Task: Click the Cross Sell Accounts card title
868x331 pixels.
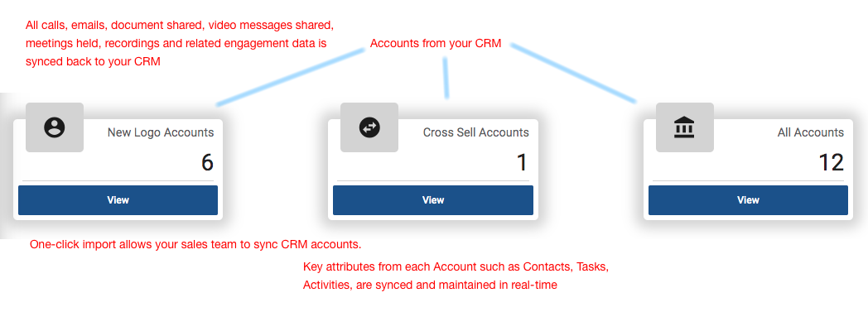Action: coord(476,132)
